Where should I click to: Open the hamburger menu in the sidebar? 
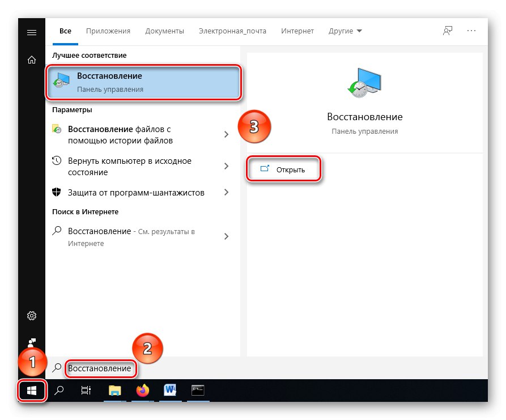32,33
